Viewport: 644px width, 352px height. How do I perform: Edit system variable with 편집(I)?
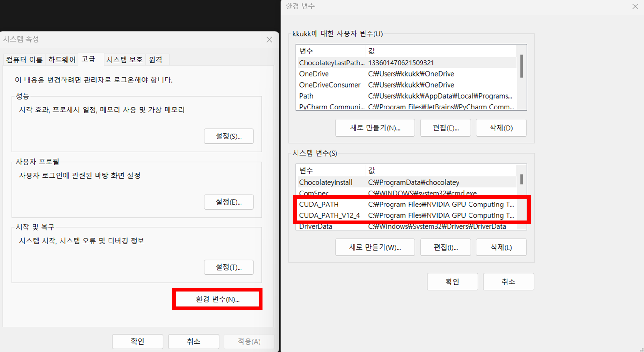[445, 247]
